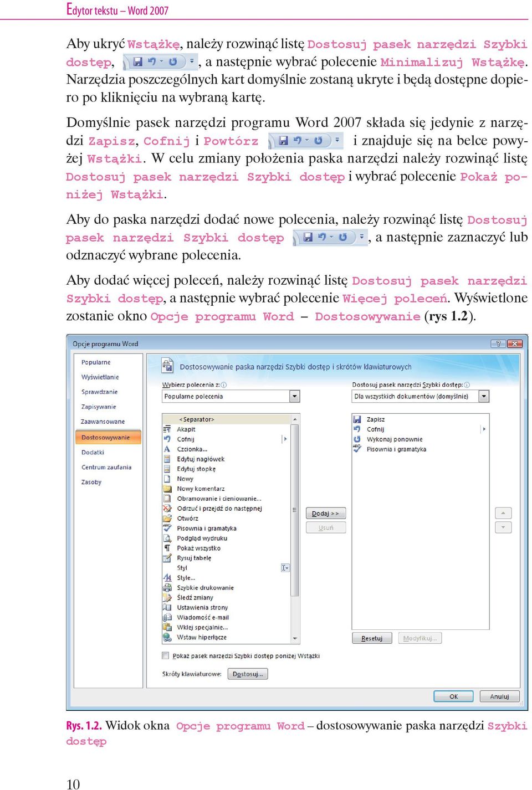Click the Odrzuć i przejdź do następnej icon
The image size is (532, 790).
(167, 509)
